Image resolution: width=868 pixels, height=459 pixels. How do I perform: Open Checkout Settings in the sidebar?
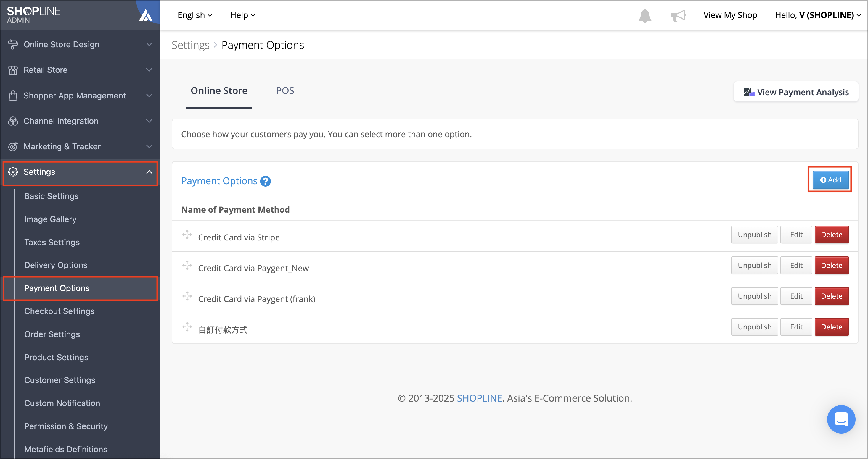(x=59, y=311)
